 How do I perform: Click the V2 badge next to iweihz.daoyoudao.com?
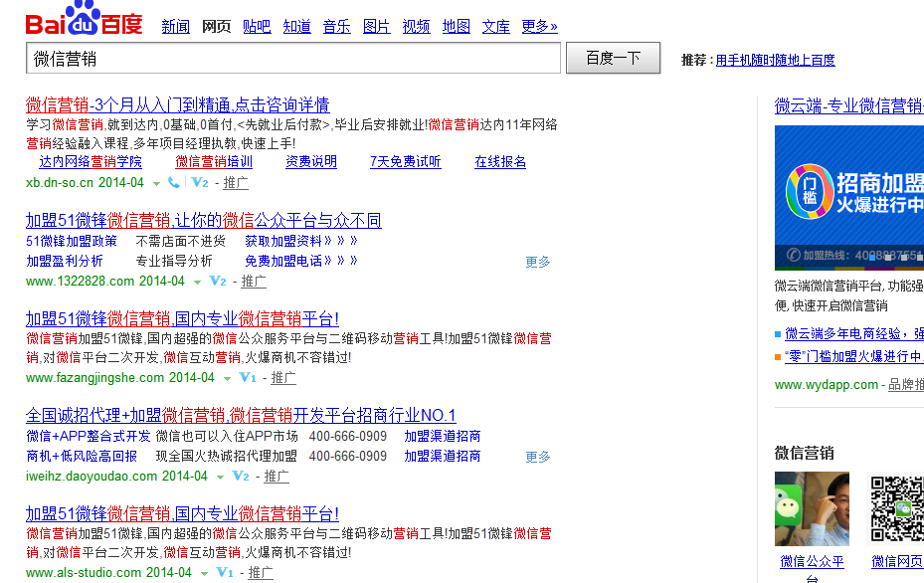click(241, 476)
